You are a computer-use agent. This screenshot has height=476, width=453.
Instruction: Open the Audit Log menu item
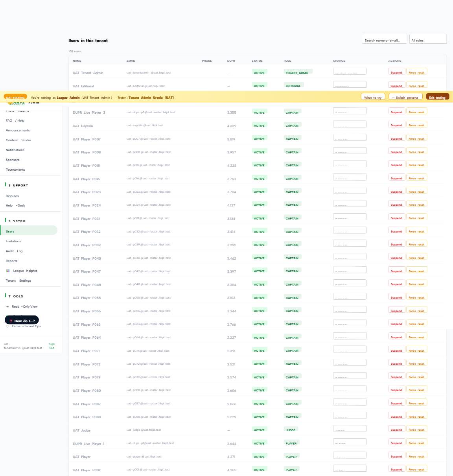point(14,251)
